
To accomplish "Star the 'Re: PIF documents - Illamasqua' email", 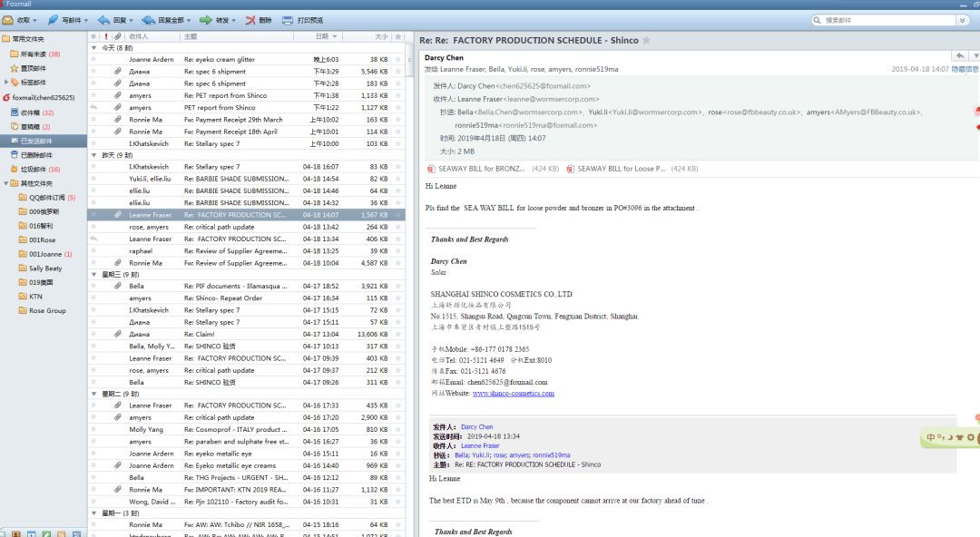I will (398, 286).
